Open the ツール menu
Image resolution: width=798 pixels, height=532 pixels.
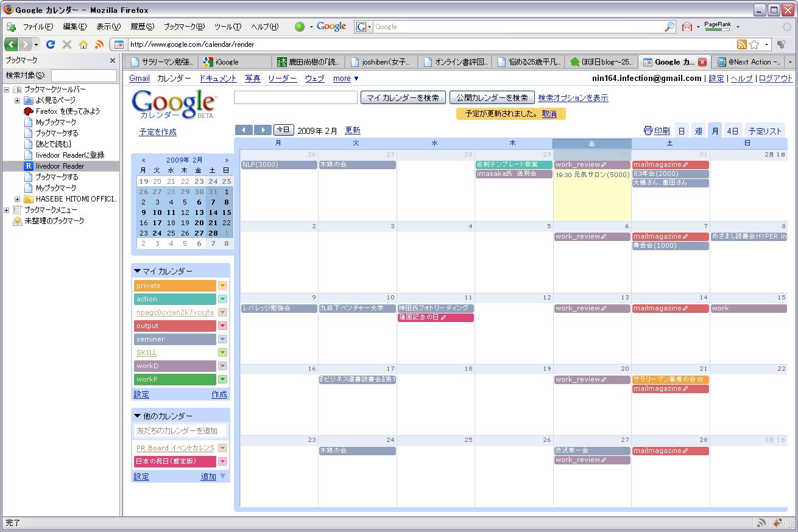point(227,27)
